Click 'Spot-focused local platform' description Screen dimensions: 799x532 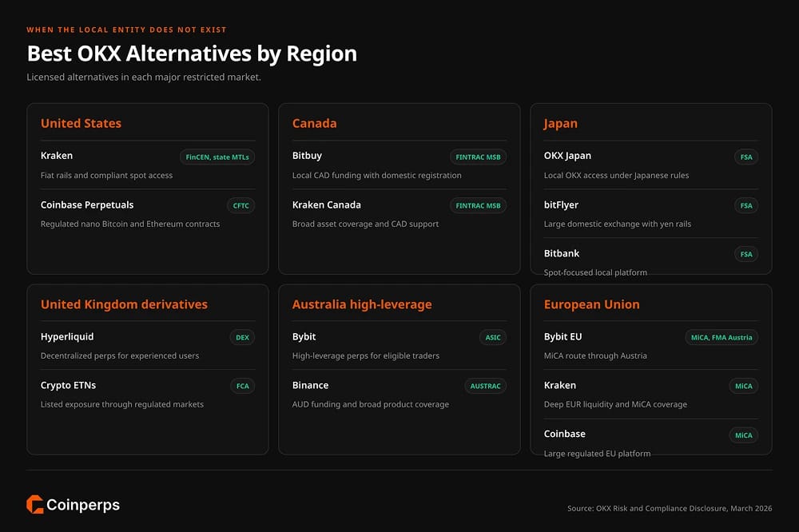pyautogui.click(x=595, y=272)
